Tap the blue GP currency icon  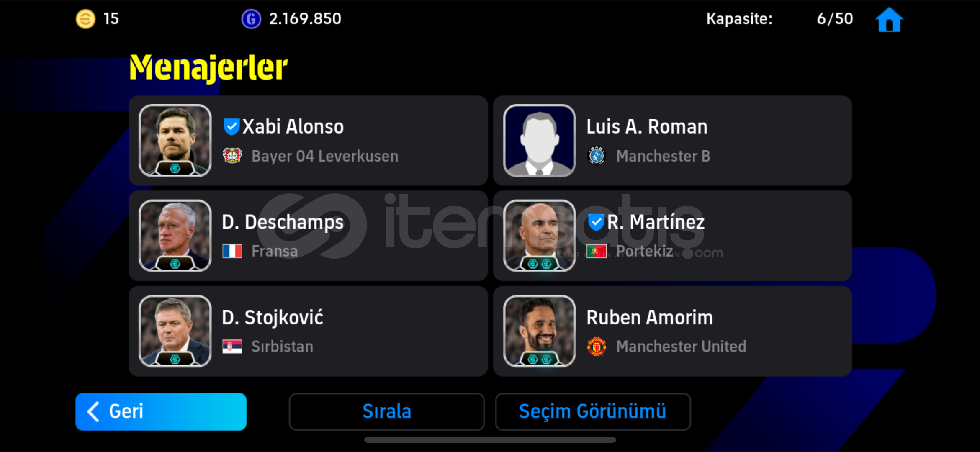tap(251, 19)
